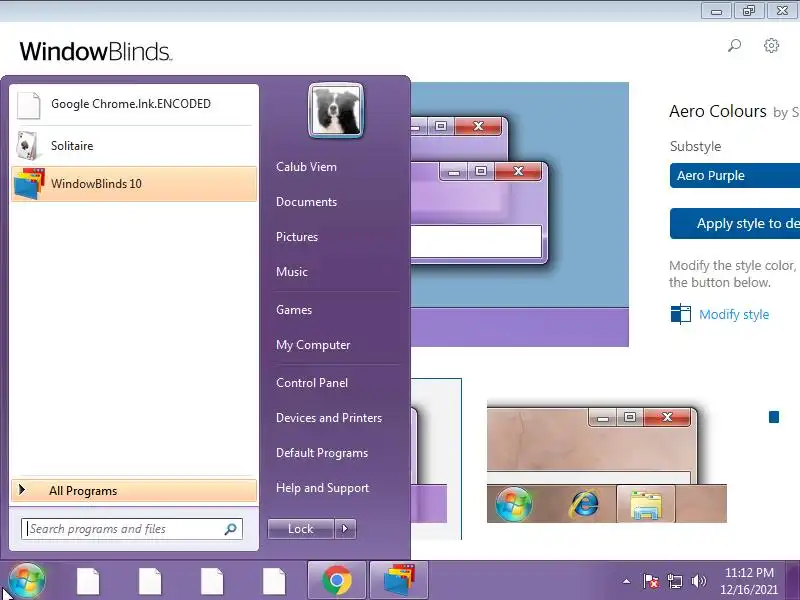Click the Google Chrome.lnk.ENCODED file icon
The width and height of the screenshot is (800, 600).
pos(29,105)
